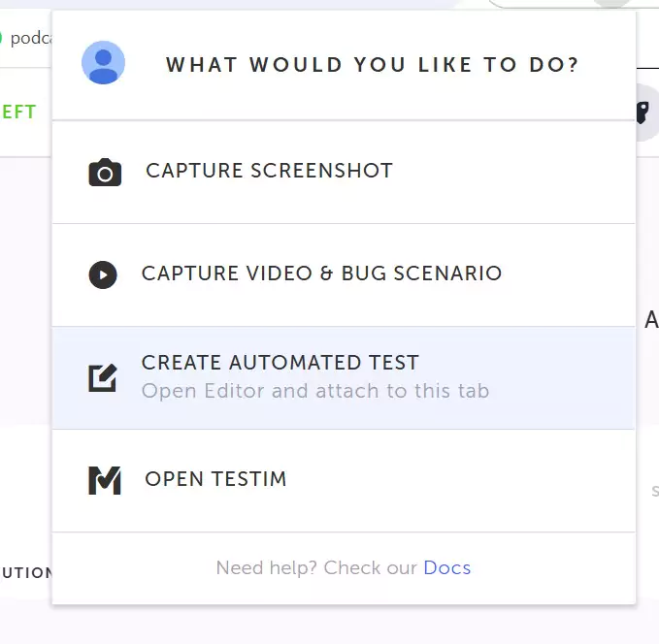This screenshot has height=644, width=659.
Task: Click the "Need help? Check our" text
Action: coord(316,568)
